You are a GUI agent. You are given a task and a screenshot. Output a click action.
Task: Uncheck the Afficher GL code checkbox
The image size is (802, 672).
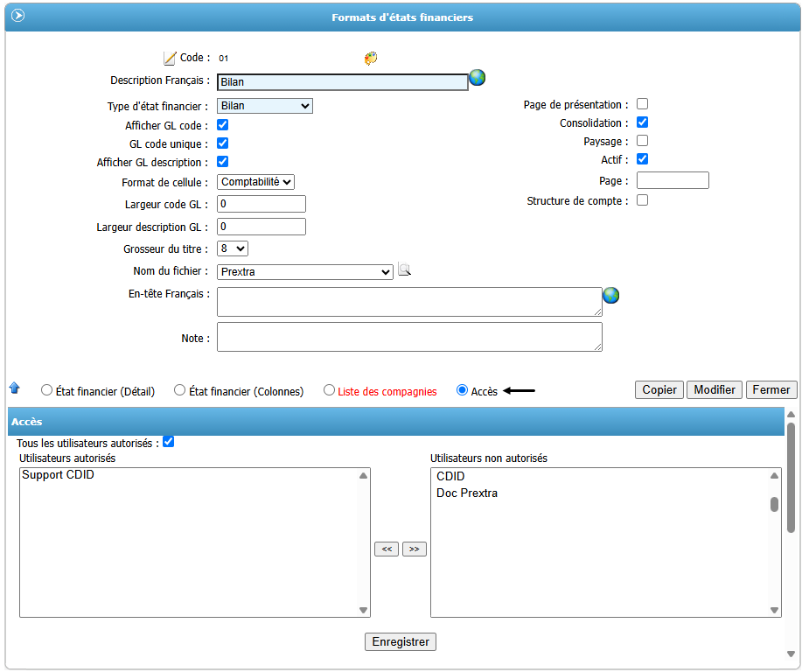(x=222, y=125)
